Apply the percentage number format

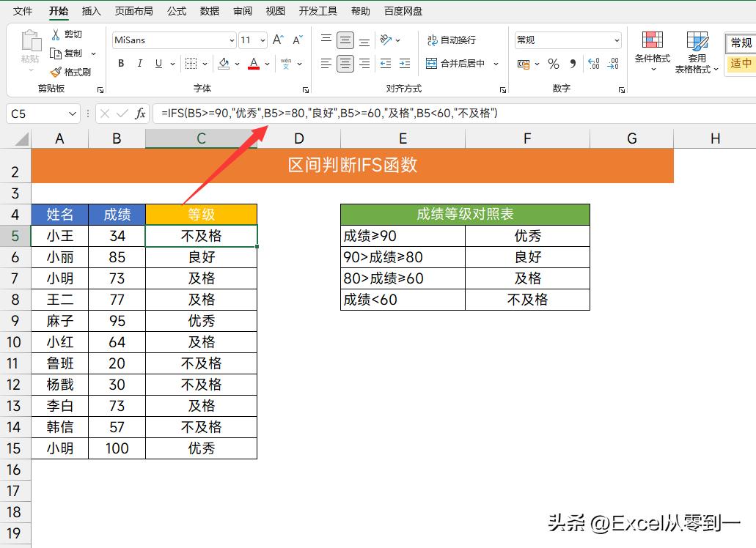(x=554, y=64)
